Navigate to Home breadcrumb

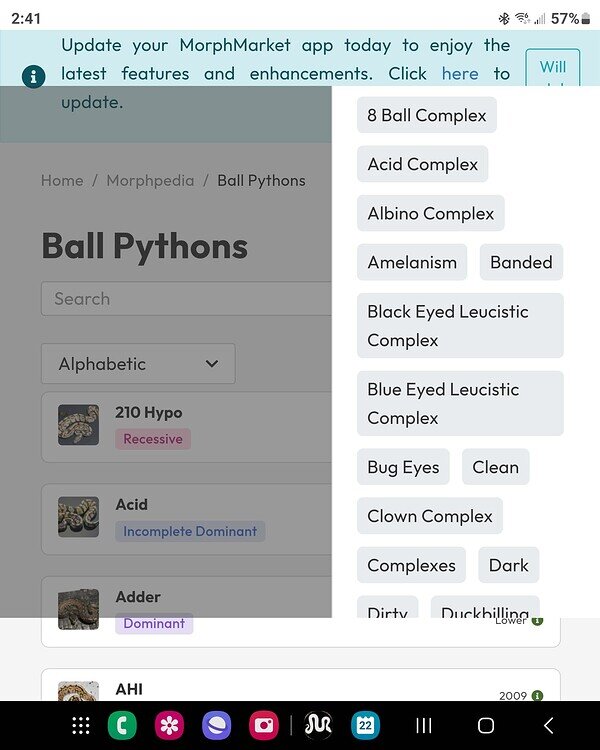click(x=62, y=181)
